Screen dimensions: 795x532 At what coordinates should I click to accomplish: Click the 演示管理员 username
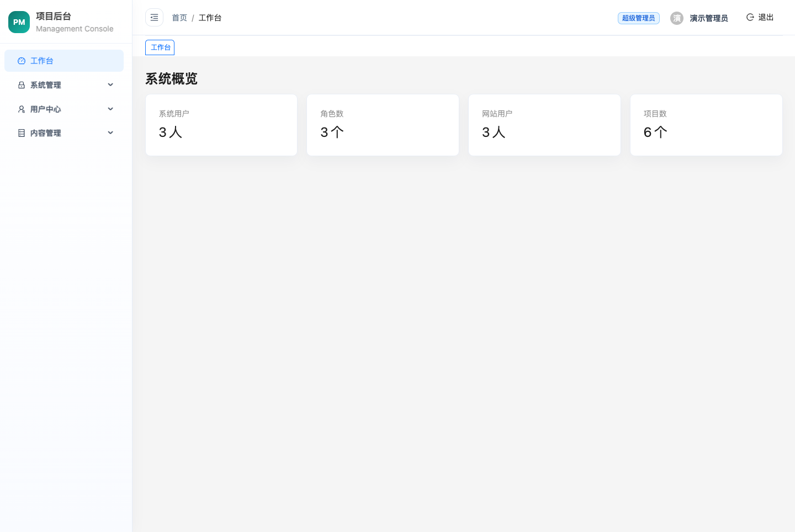pos(709,18)
